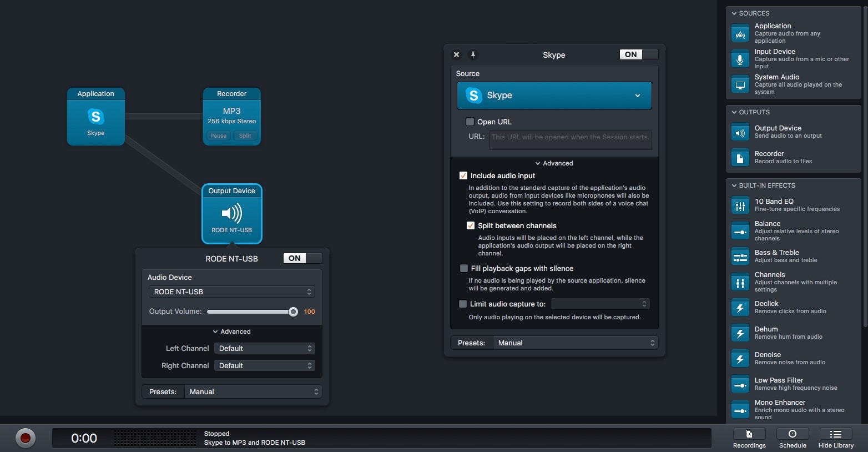Viewport: 868px width, 452px height.
Task: Select the Dehum effect icon
Action: point(740,334)
